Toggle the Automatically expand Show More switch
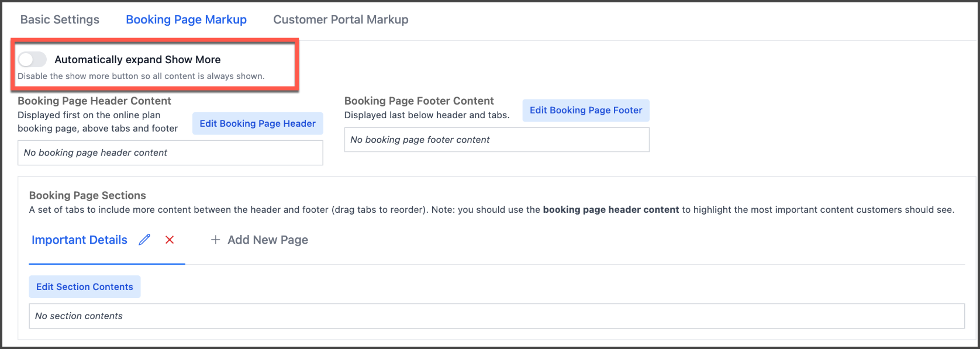This screenshot has width=980, height=349. (x=32, y=59)
